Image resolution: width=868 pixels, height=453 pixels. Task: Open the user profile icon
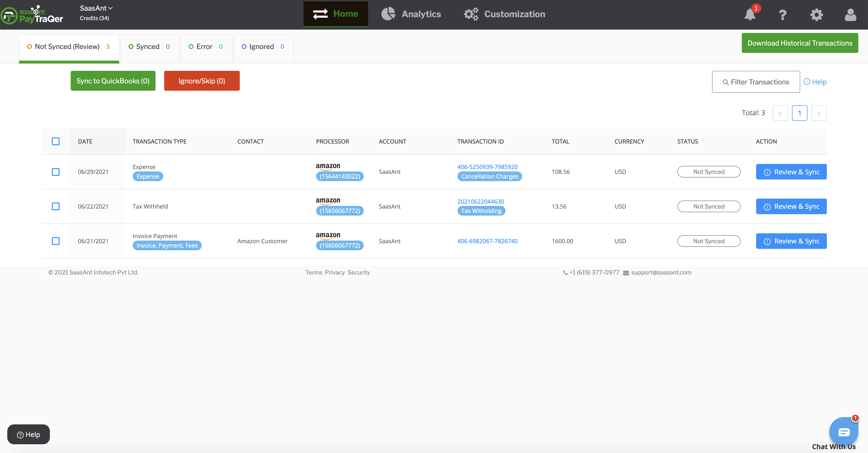[x=850, y=15]
